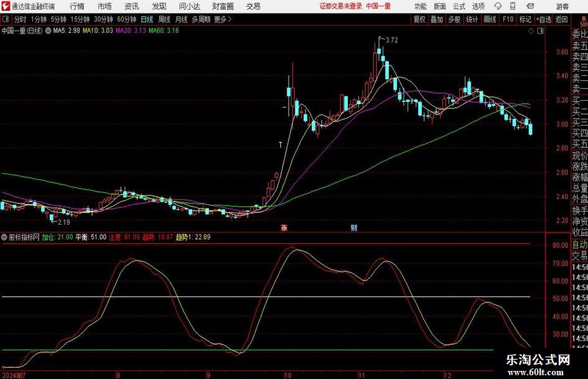Click the 涨 marker icon on chart
Screen dimensions: 588x379
[284, 227]
